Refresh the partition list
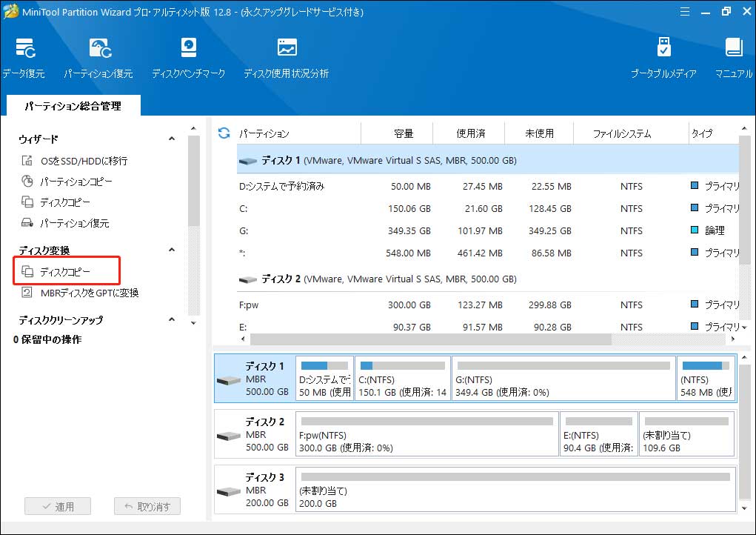The height and width of the screenshot is (535, 756). (x=222, y=133)
